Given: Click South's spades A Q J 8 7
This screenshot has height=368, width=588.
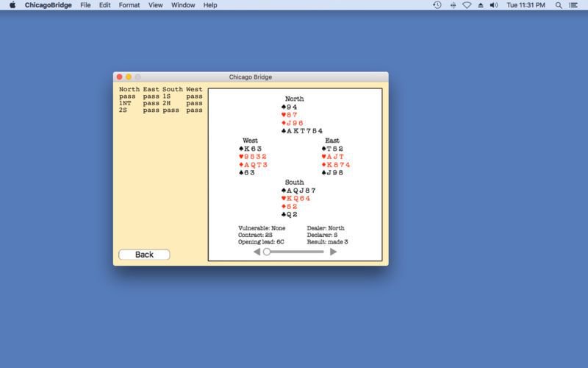Looking at the screenshot, I should pos(298,191).
